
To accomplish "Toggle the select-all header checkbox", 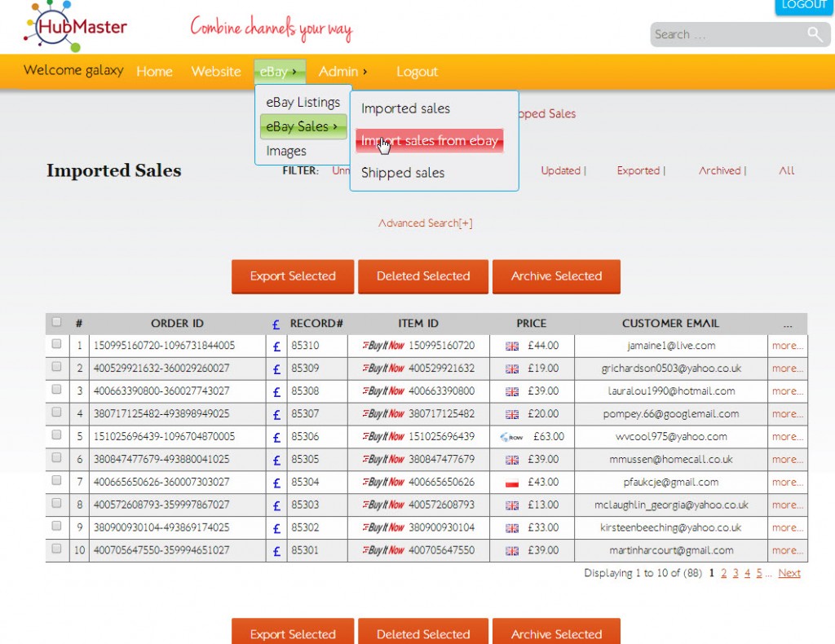I will tap(56, 321).
